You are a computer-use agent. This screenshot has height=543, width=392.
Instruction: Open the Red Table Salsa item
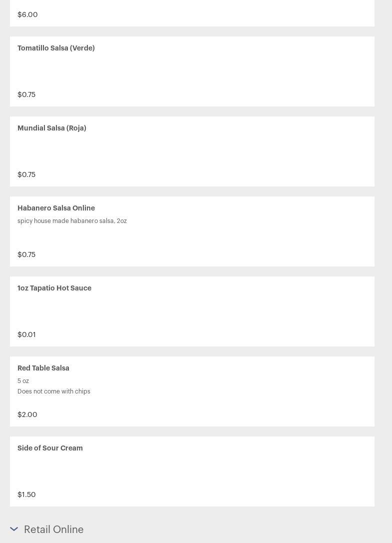[43, 368]
